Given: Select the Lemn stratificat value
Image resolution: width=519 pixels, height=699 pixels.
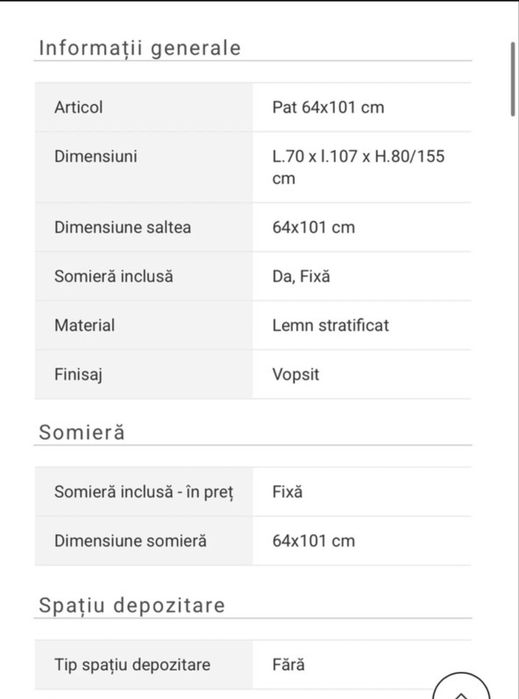Looking at the screenshot, I should click(330, 325).
